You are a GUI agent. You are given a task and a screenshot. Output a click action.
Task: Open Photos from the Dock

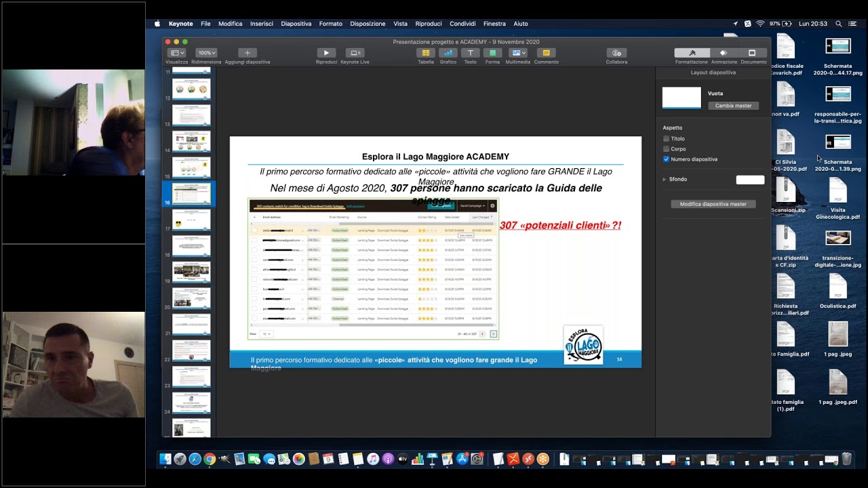(x=298, y=459)
